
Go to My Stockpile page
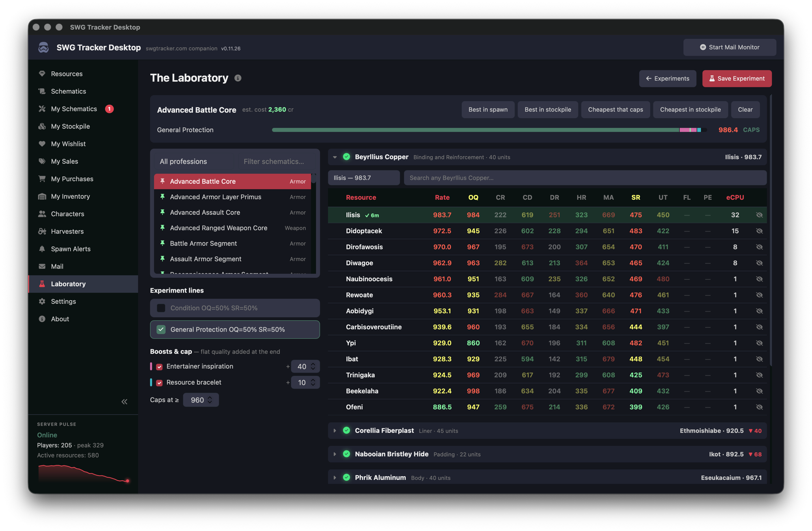coord(83,126)
